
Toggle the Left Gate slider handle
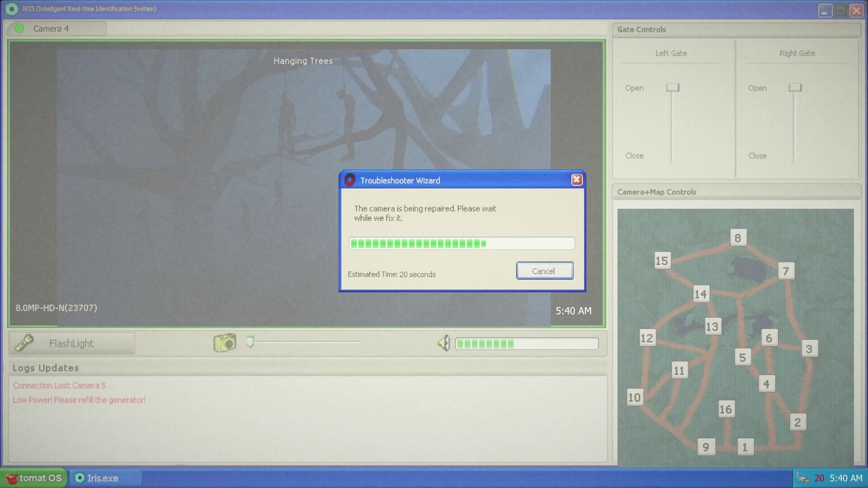click(672, 87)
